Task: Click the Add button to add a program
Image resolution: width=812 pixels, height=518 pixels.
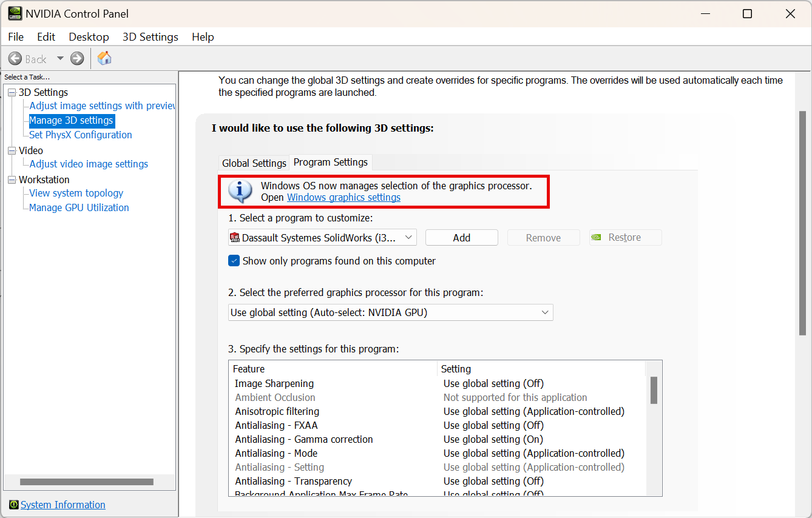Action: click(461, 237)
